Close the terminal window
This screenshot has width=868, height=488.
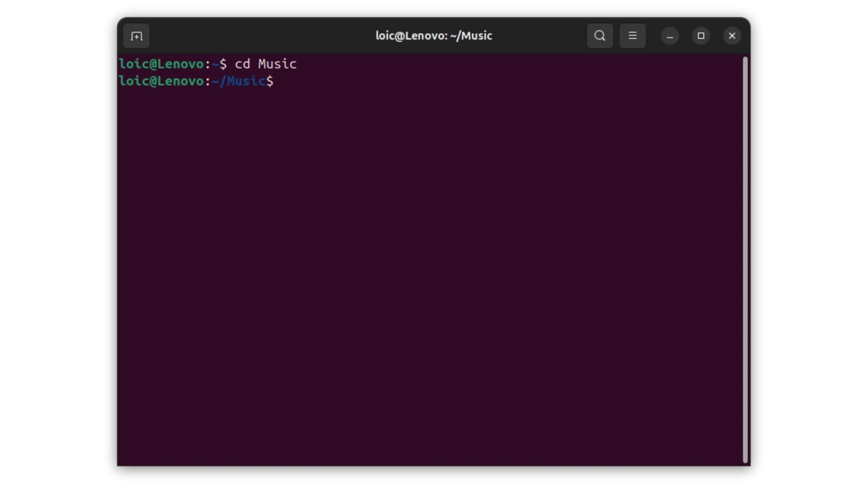[732, 36]
